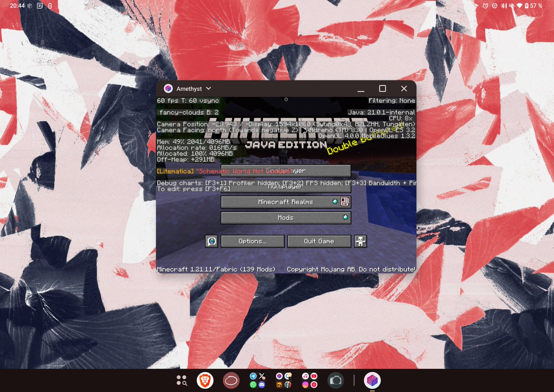554x392 pixels.
Task: Click the small gear icon at the top of the game
Action: click(x=286, y=99)
